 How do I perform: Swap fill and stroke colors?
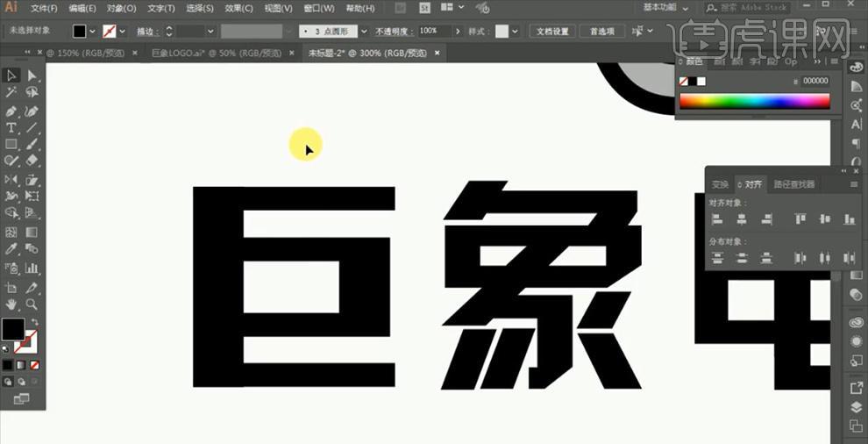(35, 321)
